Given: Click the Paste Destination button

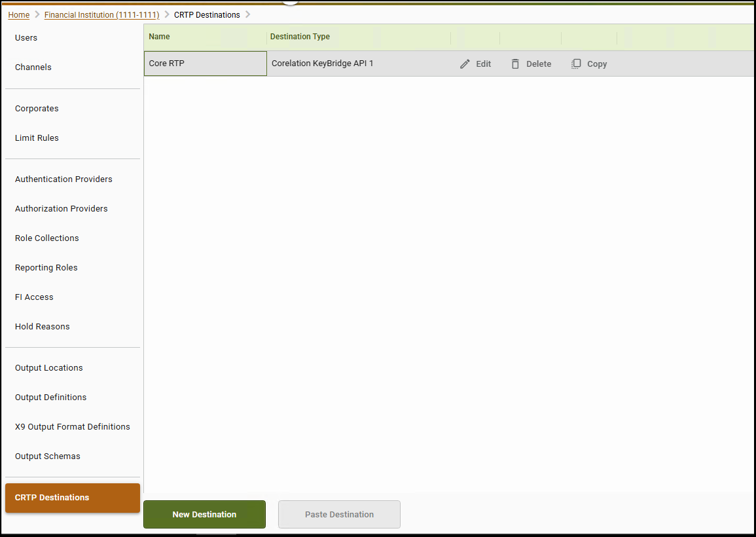Looking at the screenshot, I should click(339, 515).
